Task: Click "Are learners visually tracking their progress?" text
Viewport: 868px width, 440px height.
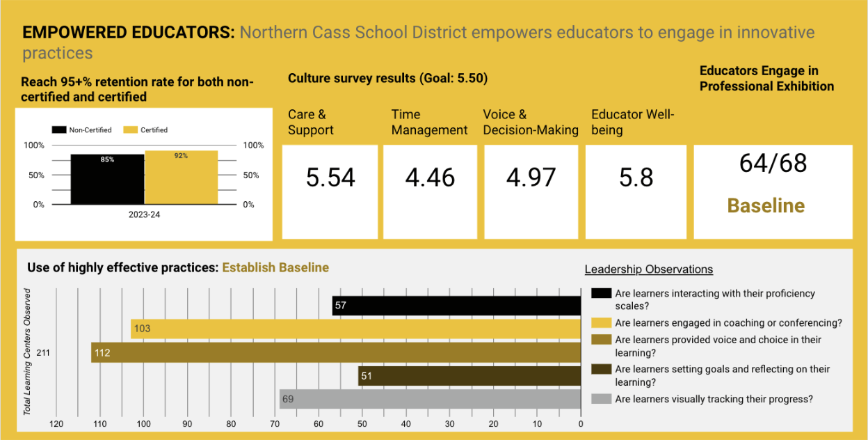Action: coord(714,399)
